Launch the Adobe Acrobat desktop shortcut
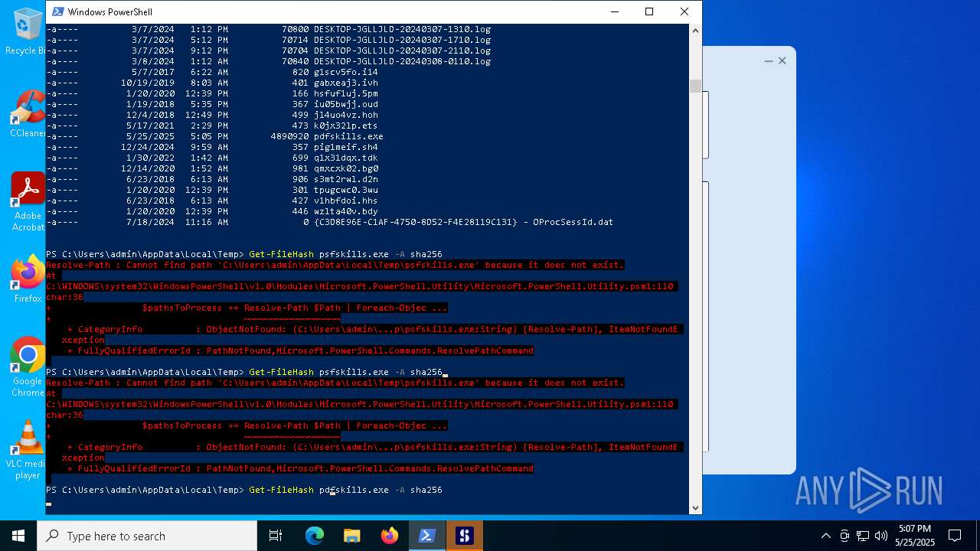 click(x=28, y=201)
